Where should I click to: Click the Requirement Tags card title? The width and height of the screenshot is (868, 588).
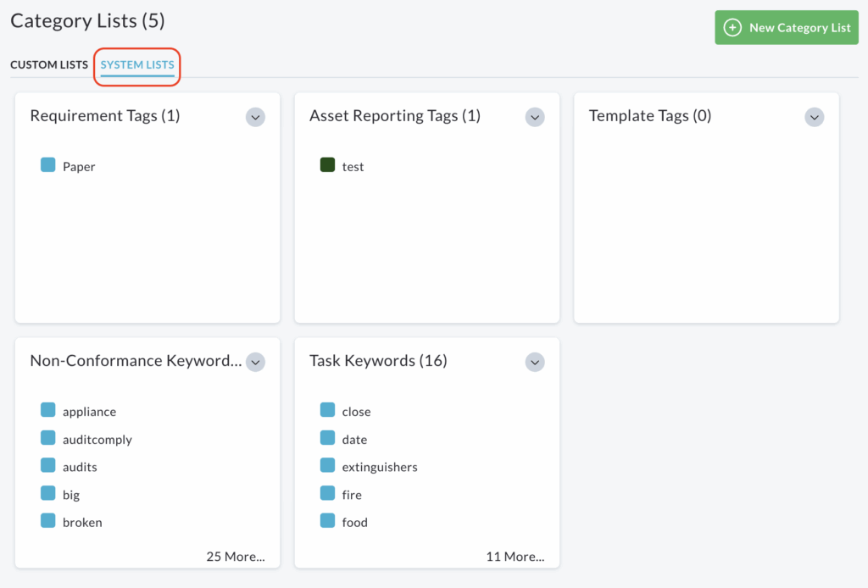point(105,116)
